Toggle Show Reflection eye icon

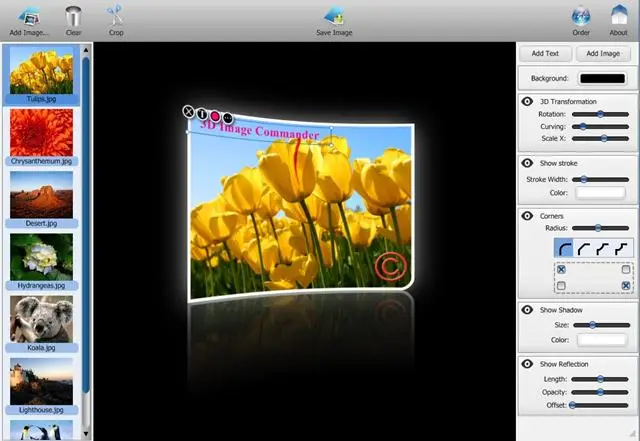click(527, 363)
